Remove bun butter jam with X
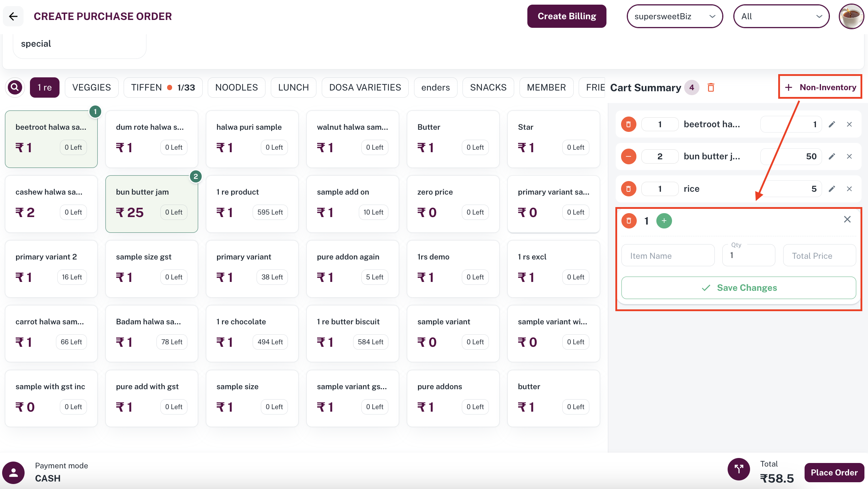 [849, 156]
